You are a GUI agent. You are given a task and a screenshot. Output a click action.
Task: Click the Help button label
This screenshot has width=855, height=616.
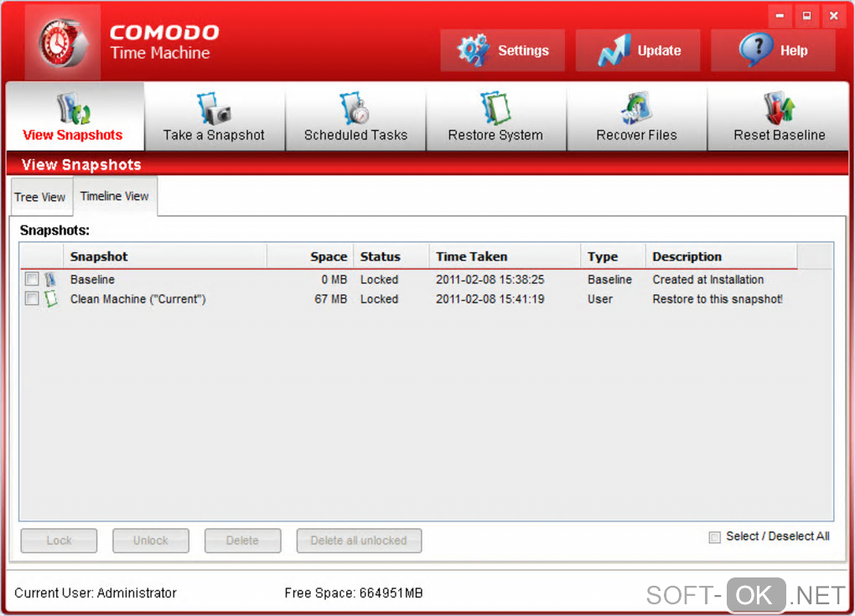(794, 50)
